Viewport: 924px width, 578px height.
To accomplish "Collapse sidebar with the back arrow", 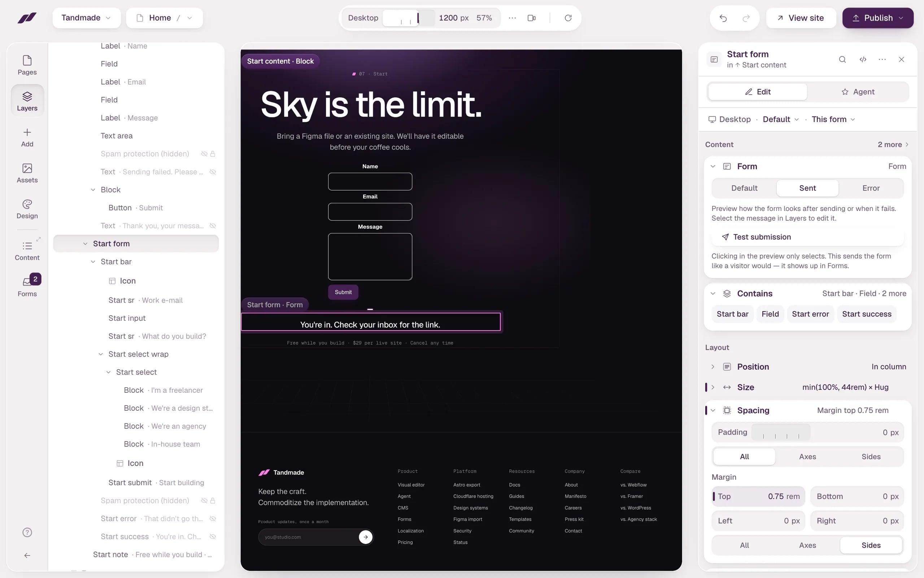I will [x=27, y=556].
